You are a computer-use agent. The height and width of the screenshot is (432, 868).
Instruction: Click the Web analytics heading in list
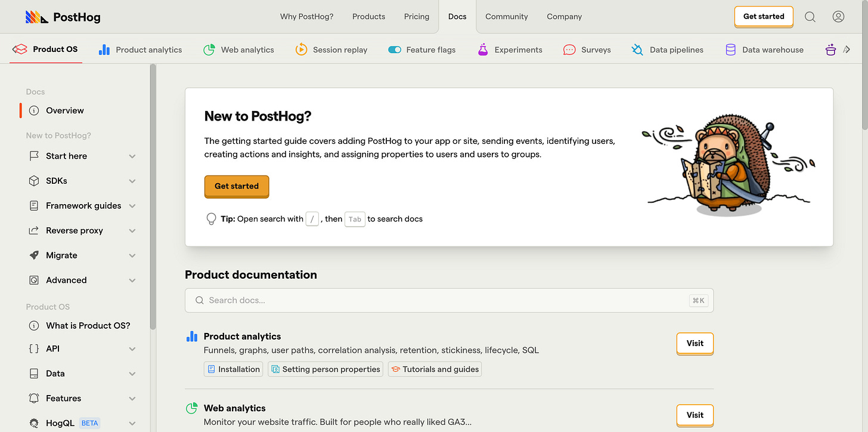tap(234, 408)
